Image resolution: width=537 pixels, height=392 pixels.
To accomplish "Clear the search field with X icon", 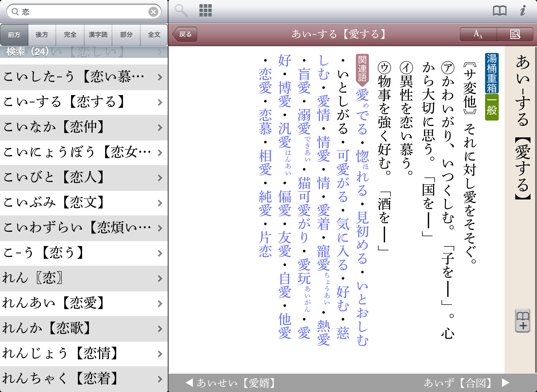I will tap(153, 12).
